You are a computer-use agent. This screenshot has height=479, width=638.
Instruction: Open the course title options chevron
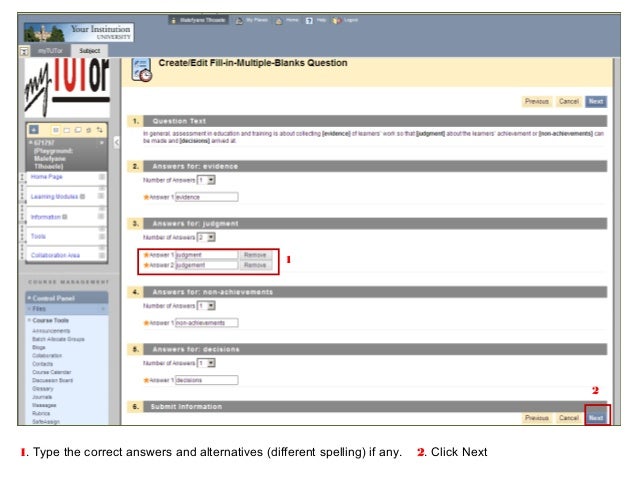102,143
